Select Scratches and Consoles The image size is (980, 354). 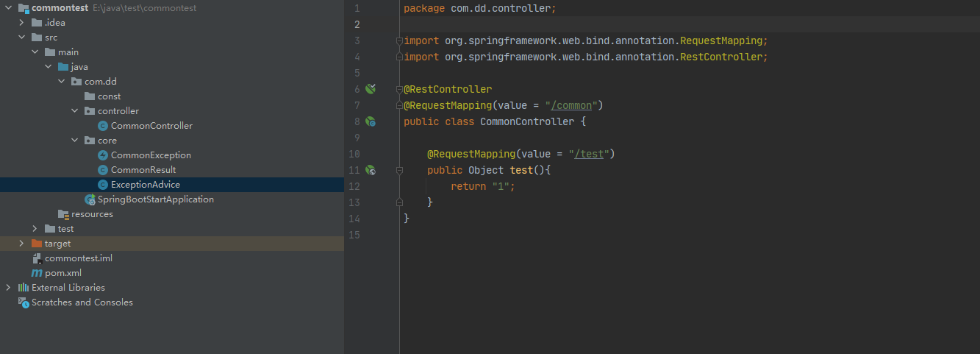pyautogui.click(x=82, y=302)
